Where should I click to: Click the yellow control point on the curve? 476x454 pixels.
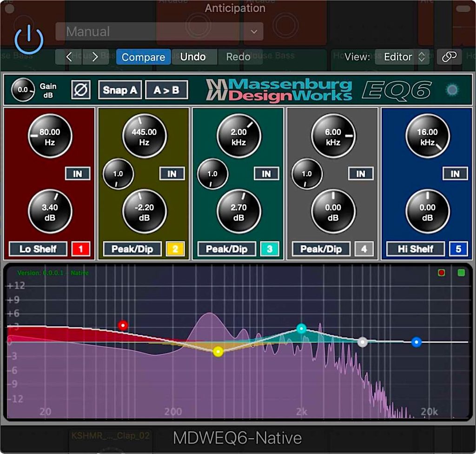coord(218,352)
